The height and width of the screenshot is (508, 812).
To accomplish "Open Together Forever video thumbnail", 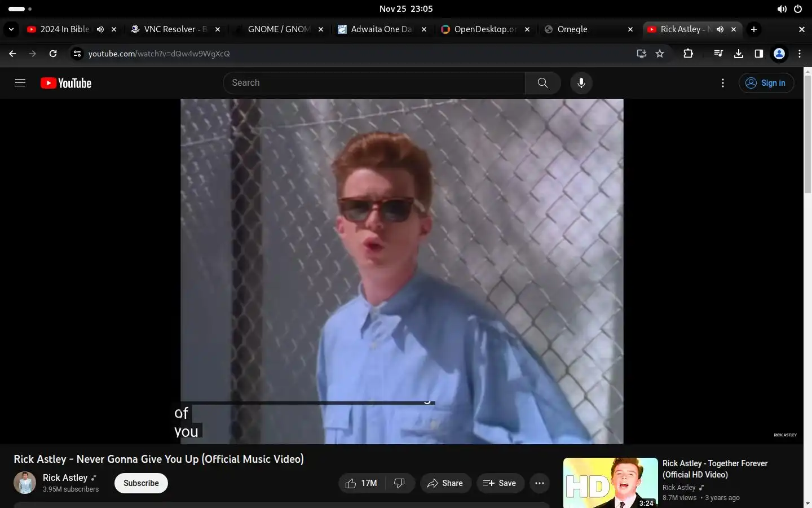I will click(x=611, y=483).
